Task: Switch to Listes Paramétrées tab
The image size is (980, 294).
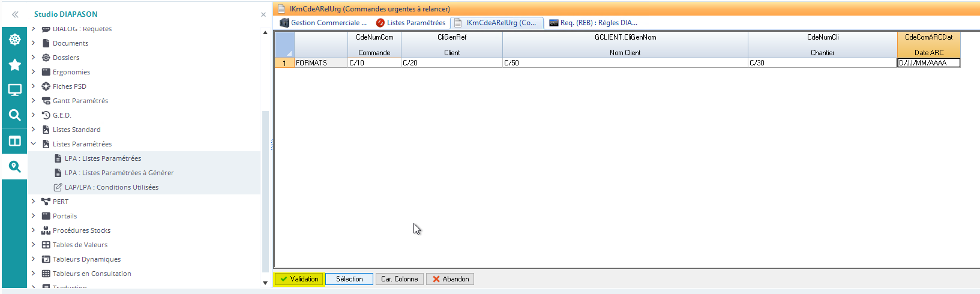Action: click(410, 23)
